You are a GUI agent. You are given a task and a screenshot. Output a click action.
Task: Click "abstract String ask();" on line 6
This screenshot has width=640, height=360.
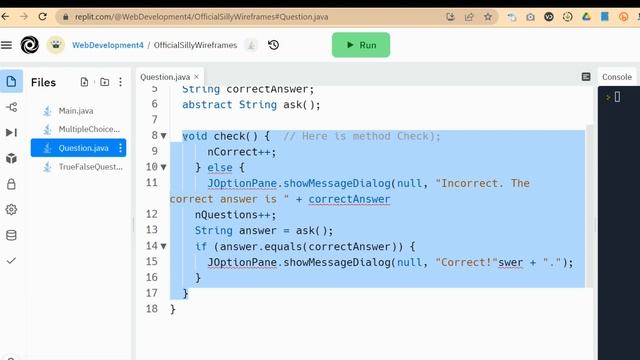point(251,105)
